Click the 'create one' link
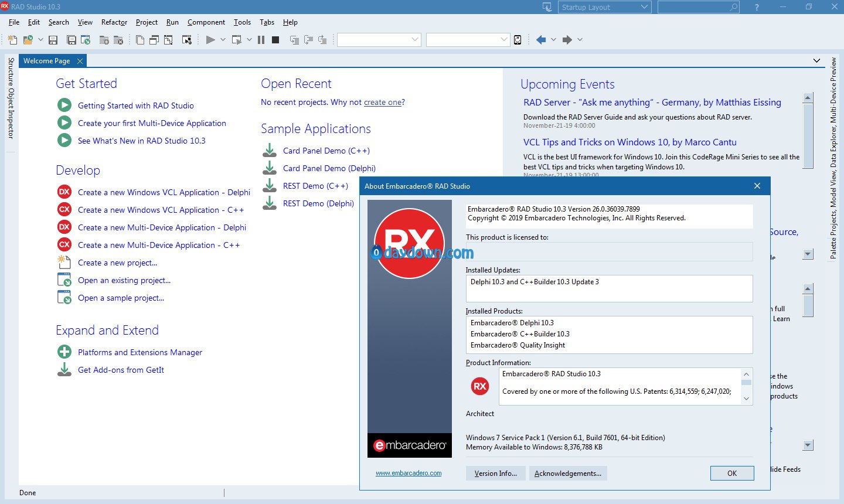The height and width of the screenshot is (504, 844). 383,102
